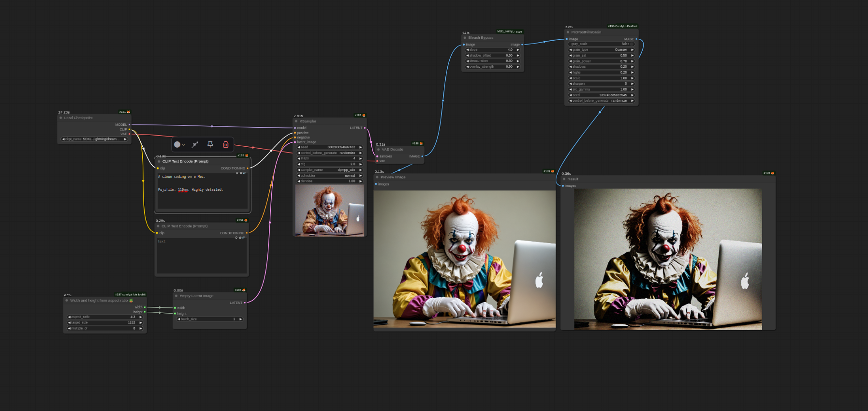Increase slope with right arrow in Bleach Bypass
The width and height of the screenshot is (868, 411).
coord(518,50)
